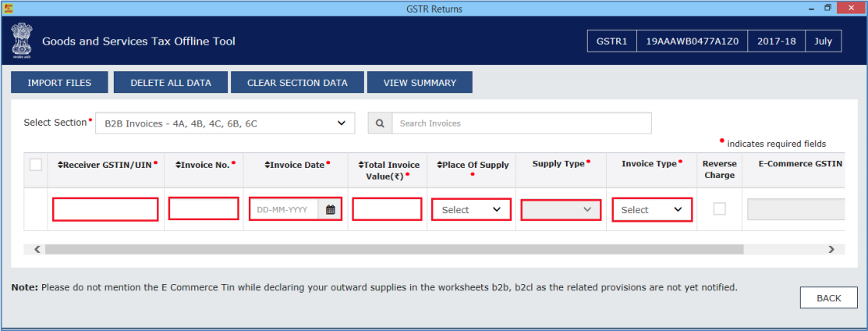Open the Place Of Supply Select dropdown
The width and height of the screenshot is (868, 331).
pyautogui.click(x=471, y=209)
